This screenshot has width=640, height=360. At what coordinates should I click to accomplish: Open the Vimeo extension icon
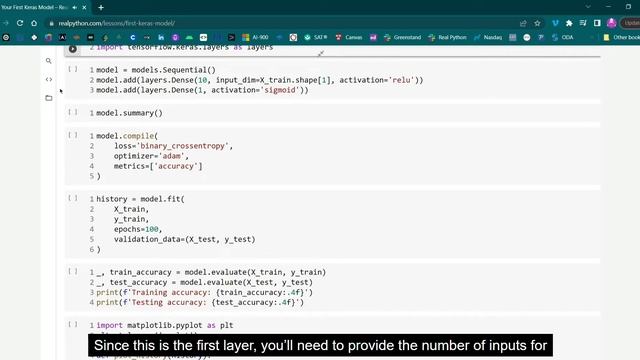[555, 23]
